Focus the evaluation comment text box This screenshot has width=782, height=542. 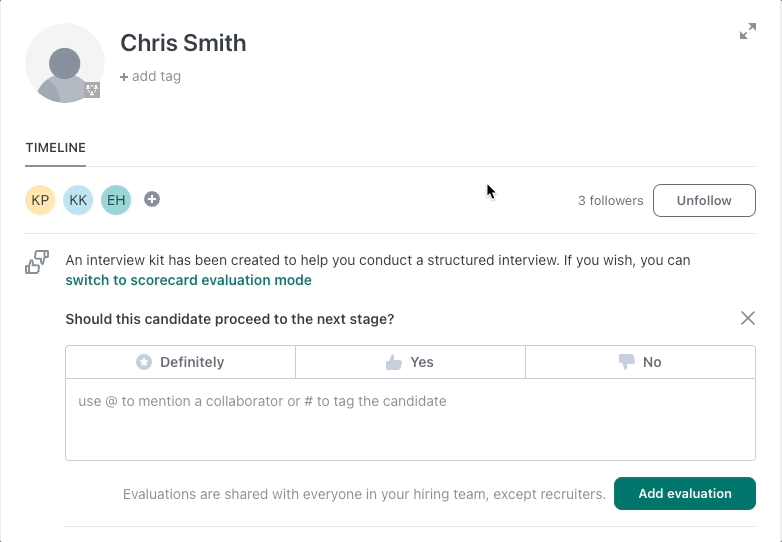click(410, 419)
